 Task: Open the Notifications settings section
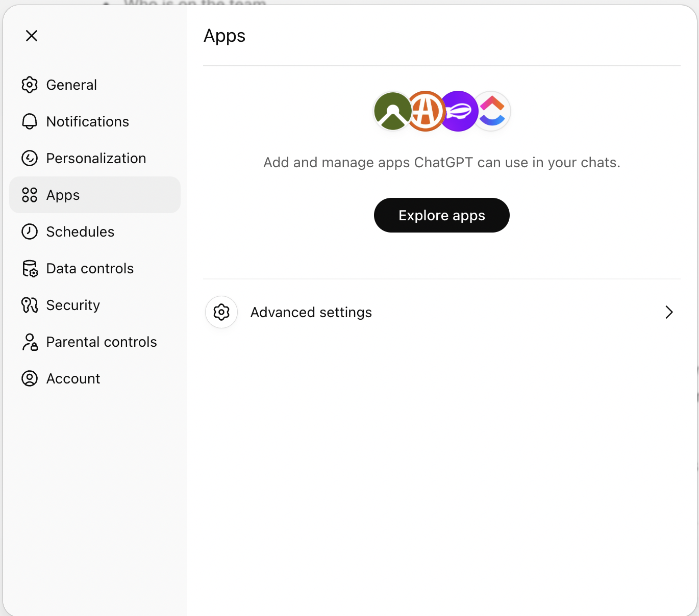click(x=87, y=121)
